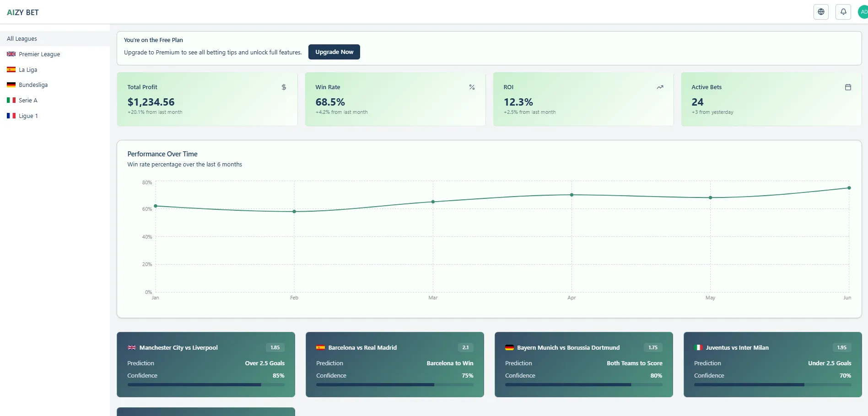Image resolution: width=868 pixels, height=416 pixels.
Task: Click the England flag next to Premier League
Action: tap(11, 54)
